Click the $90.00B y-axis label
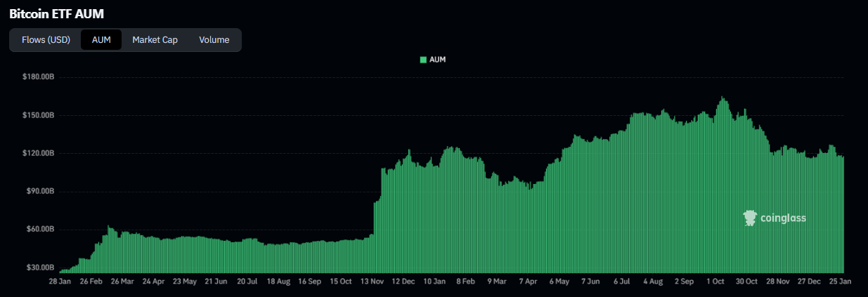 (x=40, y=191)
